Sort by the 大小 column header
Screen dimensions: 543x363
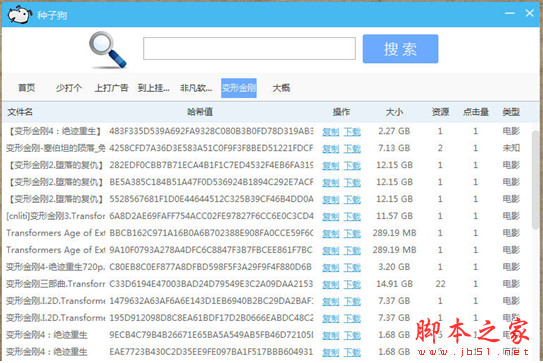(394, 112)
